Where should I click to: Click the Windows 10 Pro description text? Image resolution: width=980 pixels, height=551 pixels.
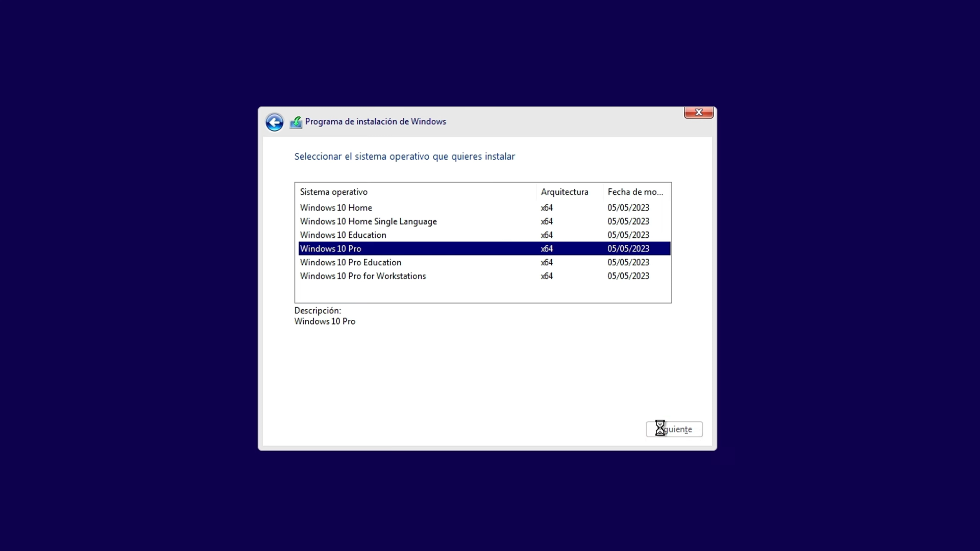click(x=325, y=321)
